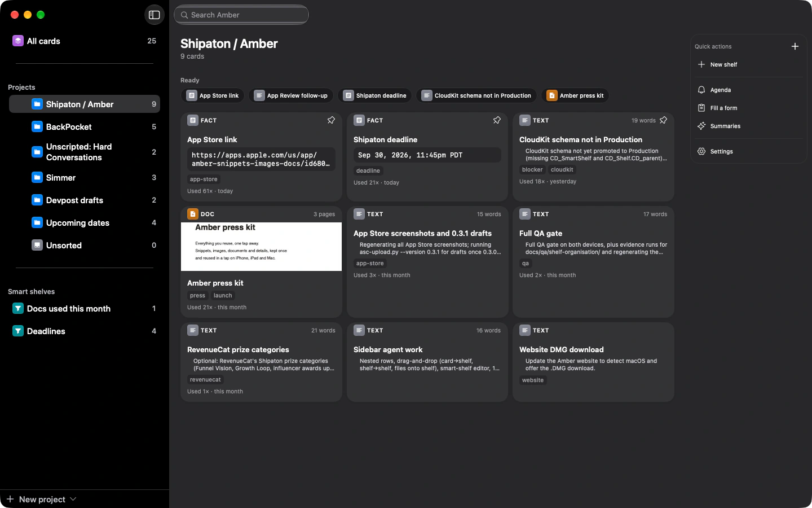Image resolution: width=812 pixels, height=508 pixels.
Task: Open Settings gear in Quick actions
Action: [x=748, y=151]
